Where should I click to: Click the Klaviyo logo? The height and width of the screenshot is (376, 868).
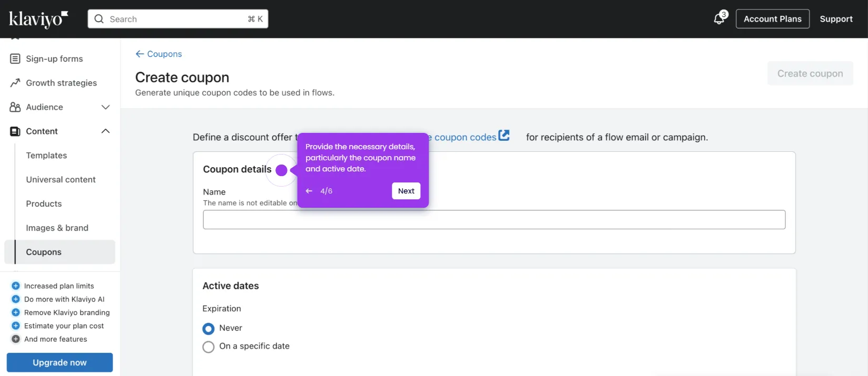coord(38,19)
